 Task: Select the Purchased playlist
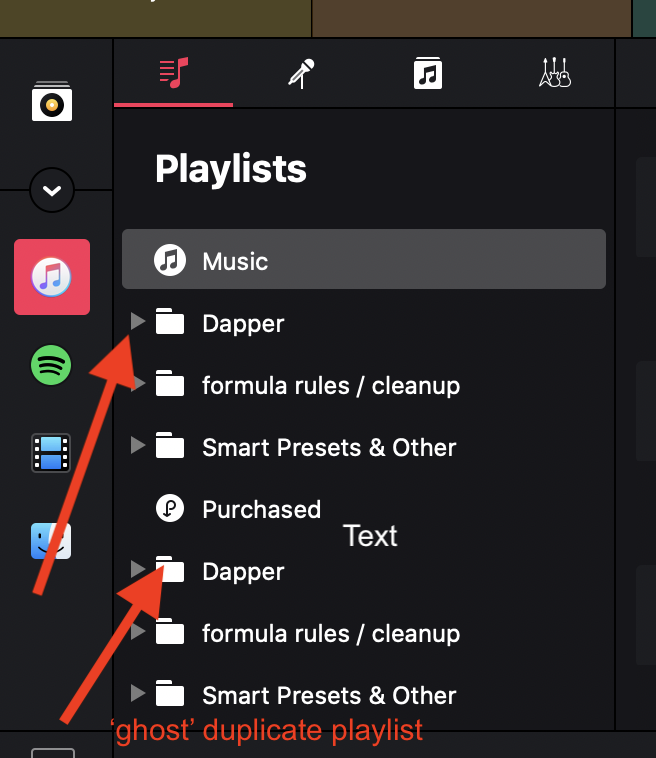262,509
